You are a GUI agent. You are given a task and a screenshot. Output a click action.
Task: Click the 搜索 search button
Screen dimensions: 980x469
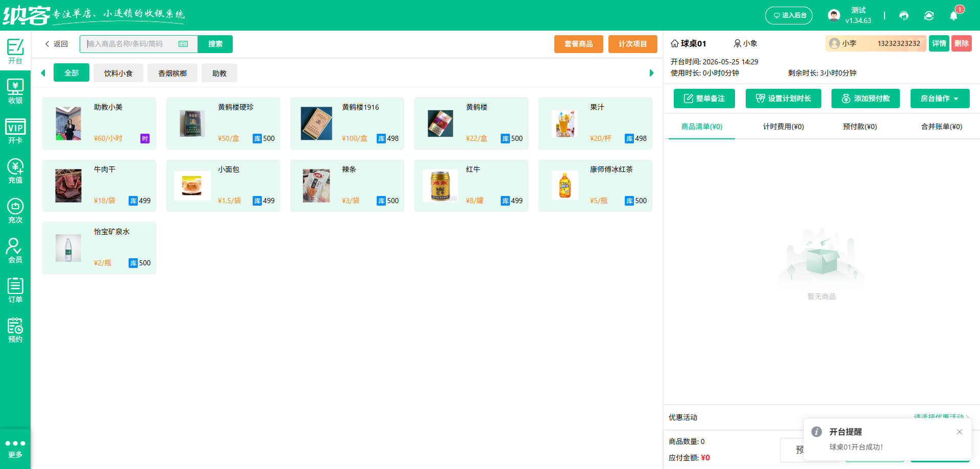[215, 44]
